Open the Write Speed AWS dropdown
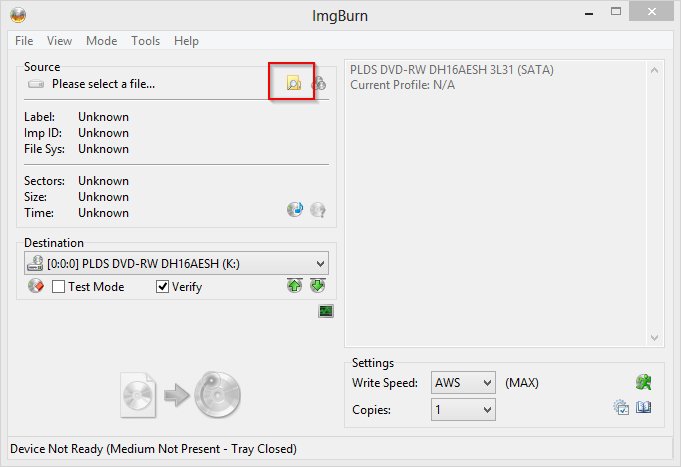The width and height of the screenshot is (681, 467). pos(463,383)
